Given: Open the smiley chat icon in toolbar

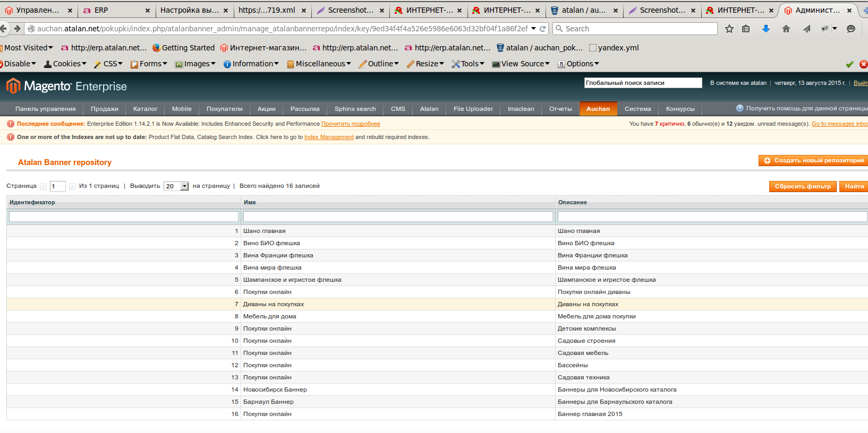Looking at the screenshot, I should pyautogui.click(x=851, y=29).
